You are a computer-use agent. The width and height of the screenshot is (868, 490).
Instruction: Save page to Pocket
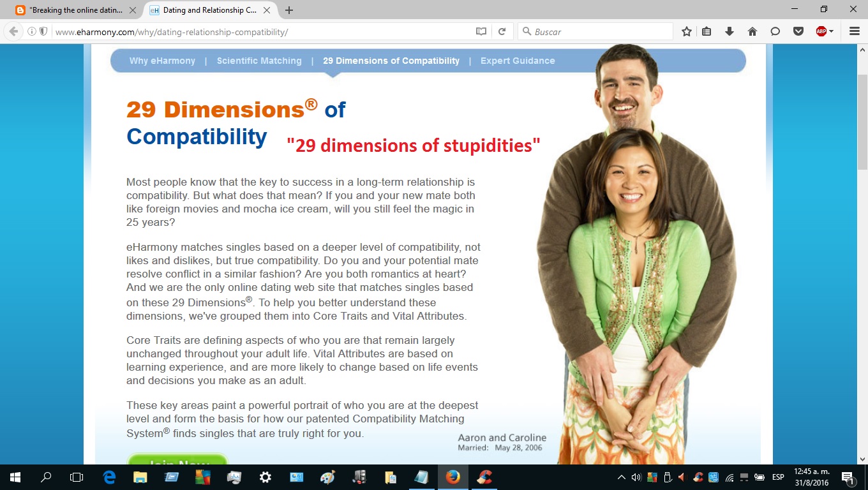(798, 31)
